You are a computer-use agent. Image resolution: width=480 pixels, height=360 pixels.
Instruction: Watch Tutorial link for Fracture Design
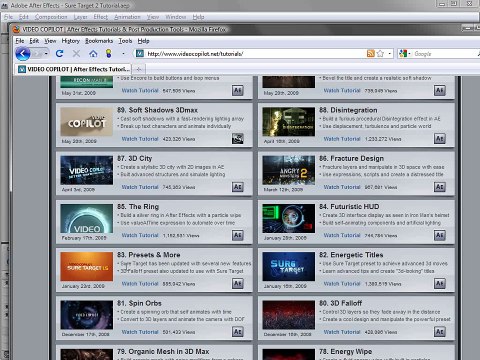click(x=342, y=187)
